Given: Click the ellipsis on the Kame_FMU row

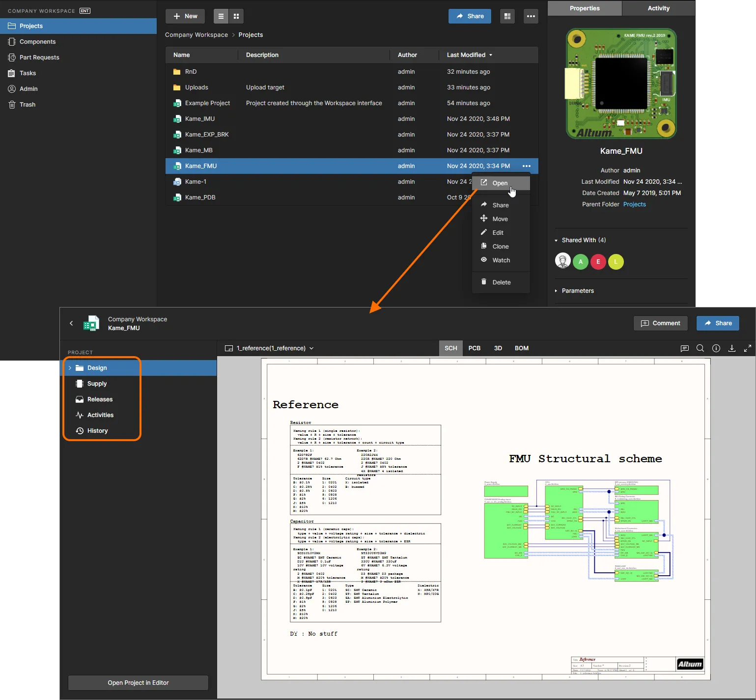Looking at the screenshot, I should pyautogui.click(x=527, y=166).
